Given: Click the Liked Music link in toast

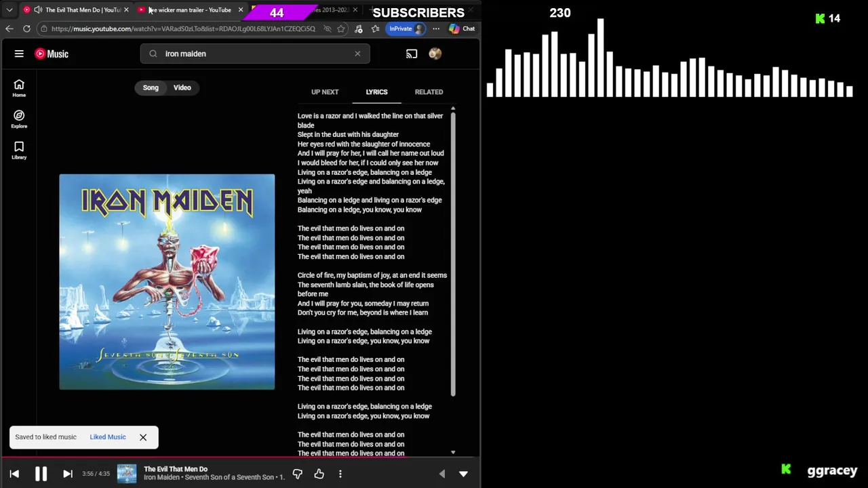Looking at the screenshot, I should (108, 437).
